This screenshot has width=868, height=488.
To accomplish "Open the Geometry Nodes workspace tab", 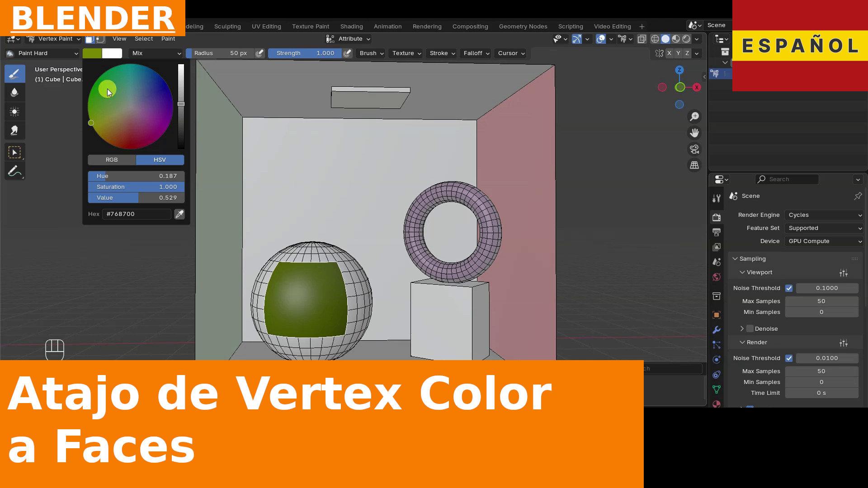I will [x=523, y=27].
